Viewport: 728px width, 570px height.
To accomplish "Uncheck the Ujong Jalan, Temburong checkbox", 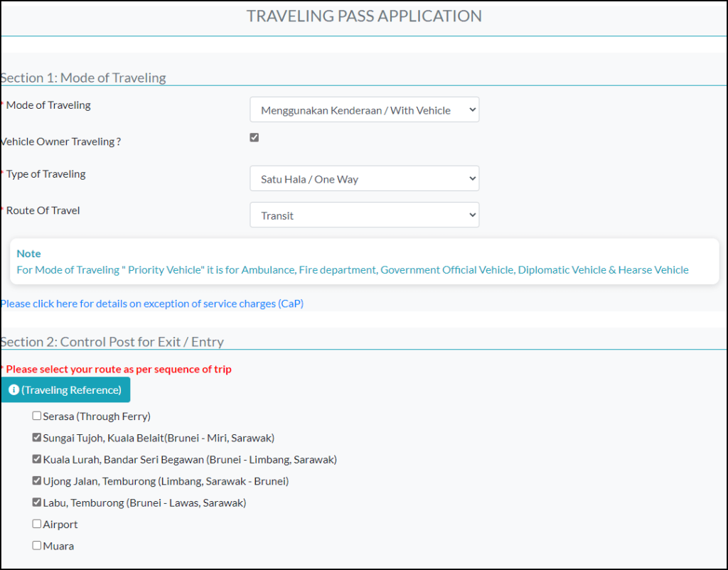I will pos(36,480).
